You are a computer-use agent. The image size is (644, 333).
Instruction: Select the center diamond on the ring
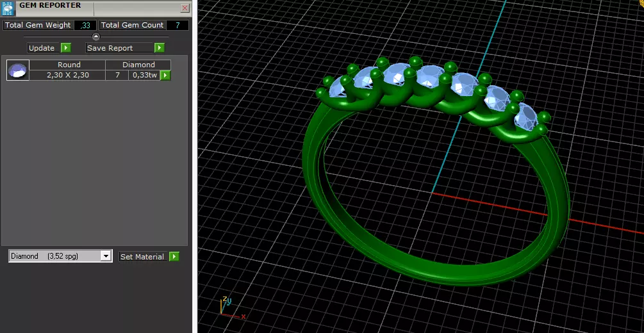[x=429, y=76]
